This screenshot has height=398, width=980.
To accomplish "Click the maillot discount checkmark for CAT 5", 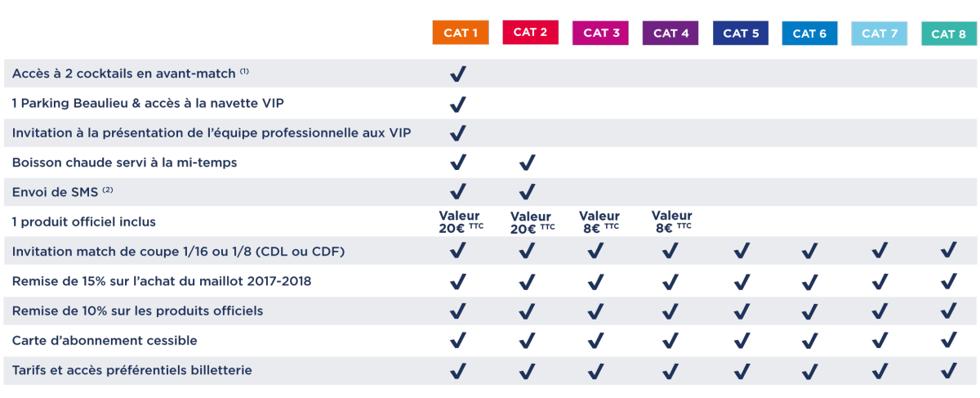I will click(742, 282).
